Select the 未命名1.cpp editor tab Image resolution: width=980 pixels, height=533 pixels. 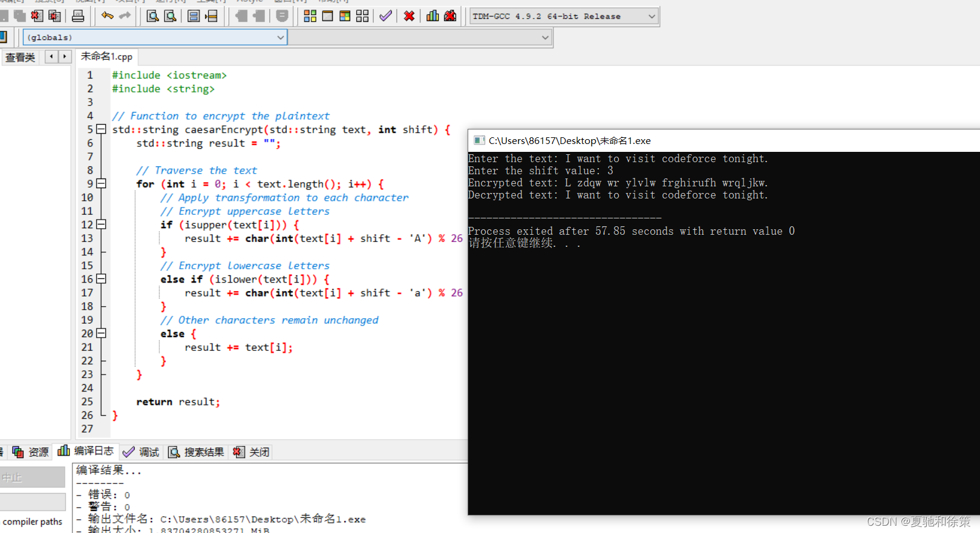[x=106, y=56]
